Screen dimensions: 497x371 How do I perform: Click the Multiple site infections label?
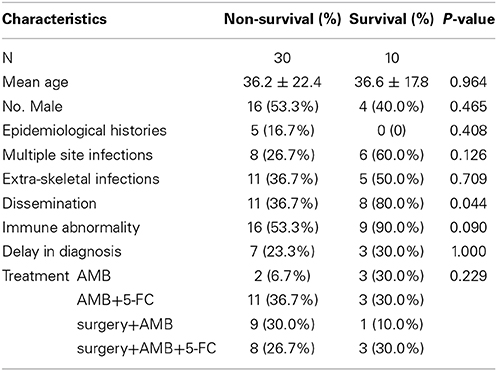click(x=77, y=155)
